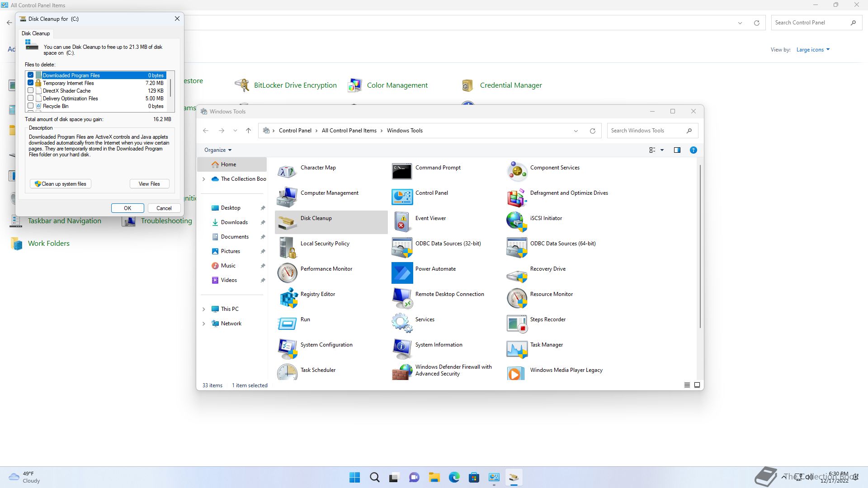Image resolution: width=868 pixels, height=488 pixels.
Task: Open System Information icon
Action: [x=402, y=349]
